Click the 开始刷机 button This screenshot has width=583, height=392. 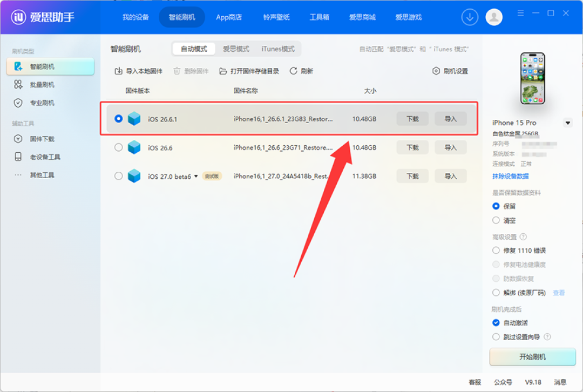[x=532, y=357]
